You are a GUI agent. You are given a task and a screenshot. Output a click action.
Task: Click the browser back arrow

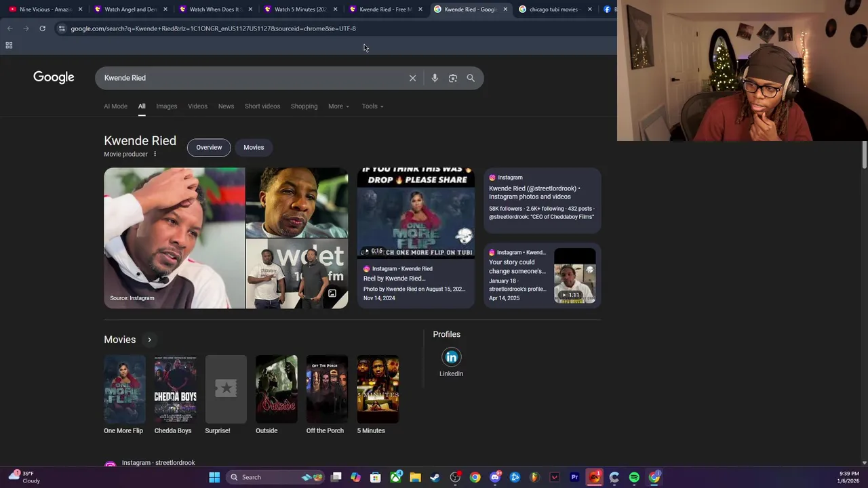9,28
